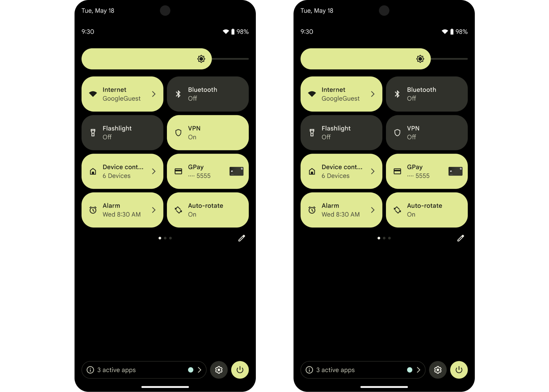Expand Device controls 6 Devices arrow
Viewport: 549px width, 392px height.
pos(154,171)
